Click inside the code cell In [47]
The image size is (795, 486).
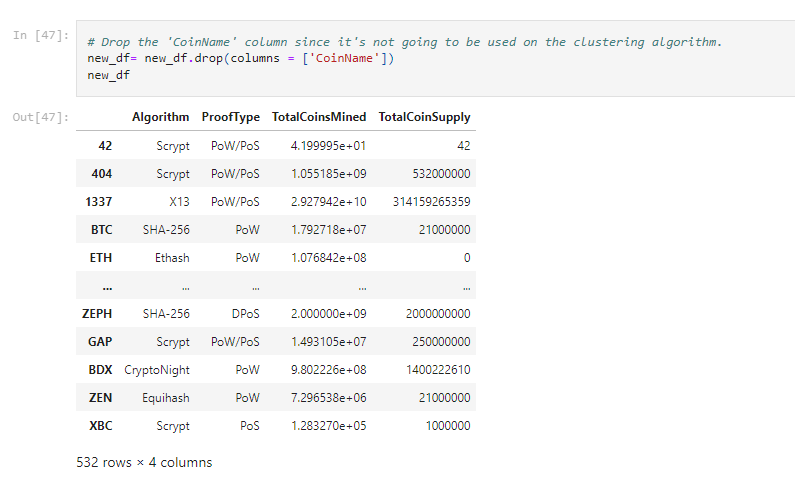click(435, 58)
